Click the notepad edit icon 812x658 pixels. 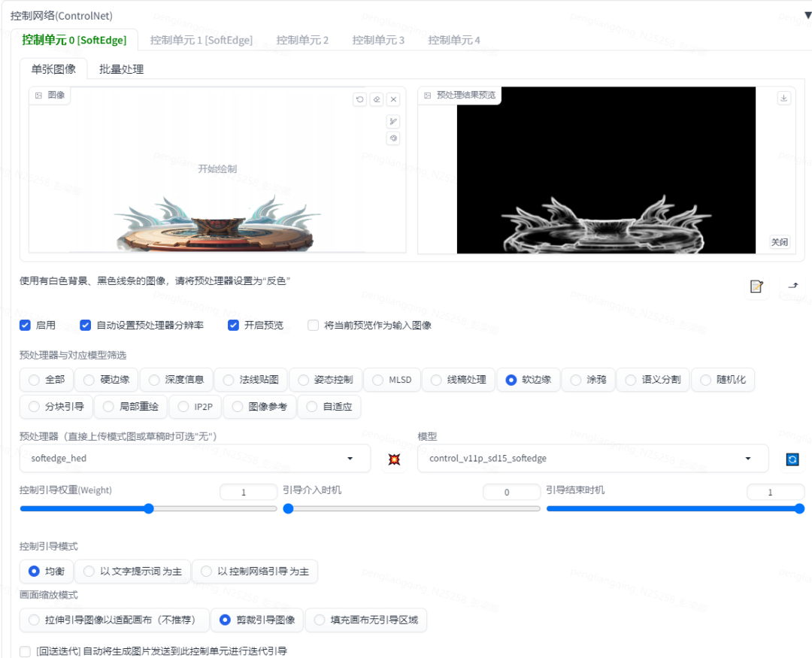pyautogui.click(x=756, y=287)
